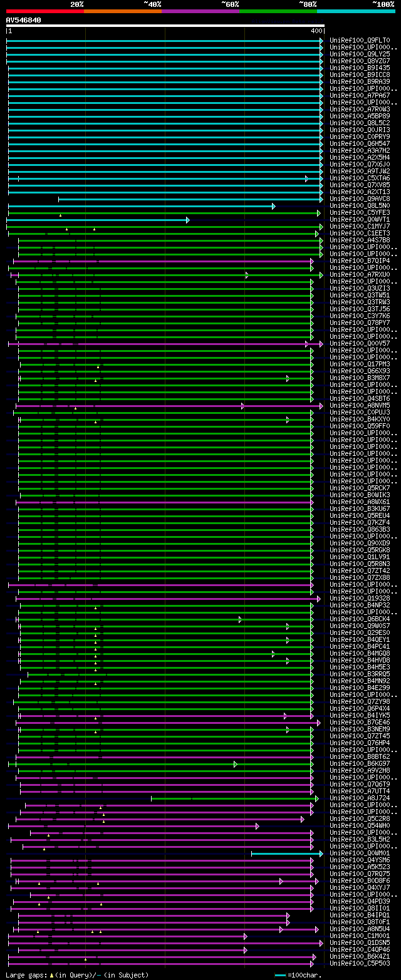
Task: Open the UniRef100_B9ICC8 hit label
Action: pyautogui.click(x=360, y=75)
